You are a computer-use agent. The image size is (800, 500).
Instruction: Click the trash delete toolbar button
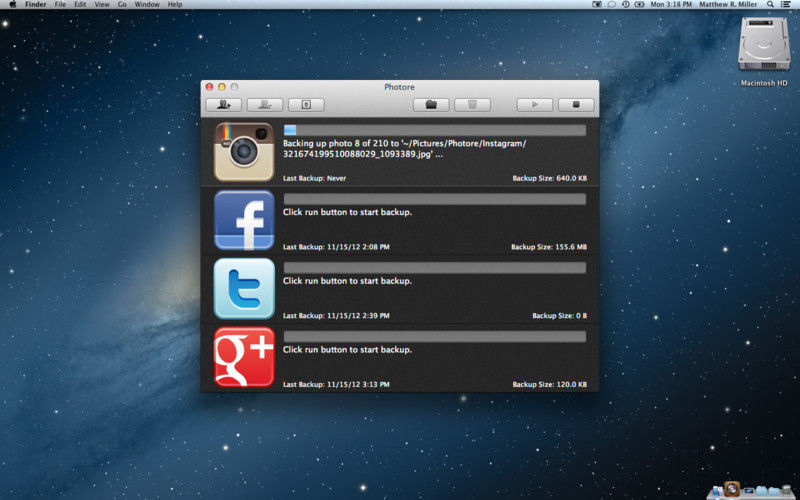472,104
